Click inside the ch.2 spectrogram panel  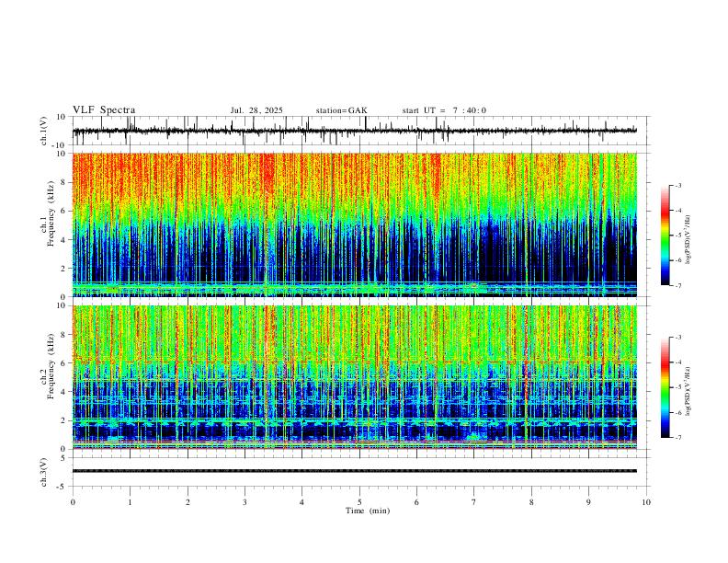[354, 377]
